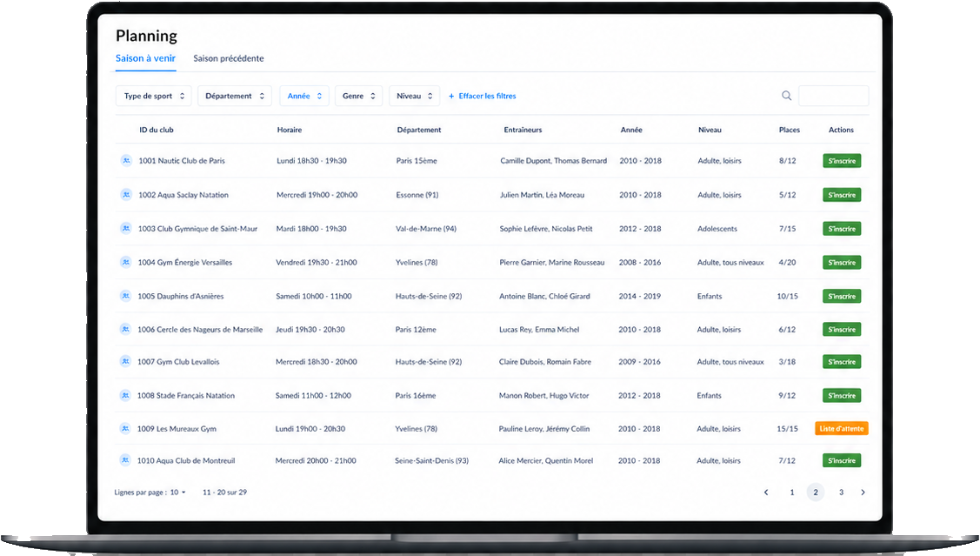Click the ID du club column header

(x=157, y=131)
